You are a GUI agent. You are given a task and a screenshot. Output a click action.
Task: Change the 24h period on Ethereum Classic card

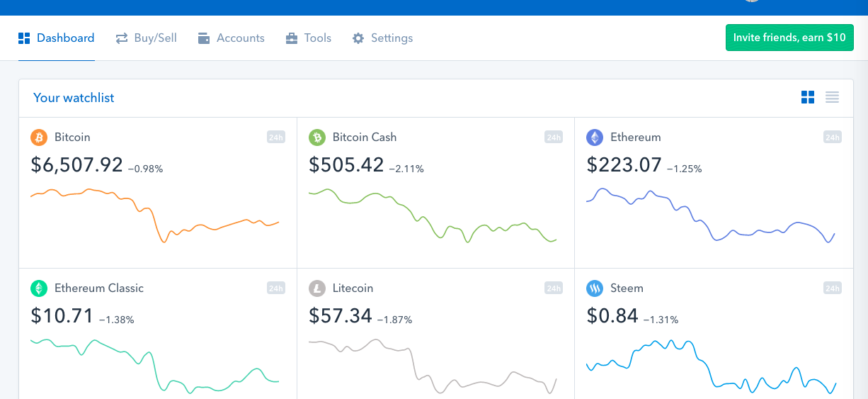pyautogui.click(x=276, y=288)
